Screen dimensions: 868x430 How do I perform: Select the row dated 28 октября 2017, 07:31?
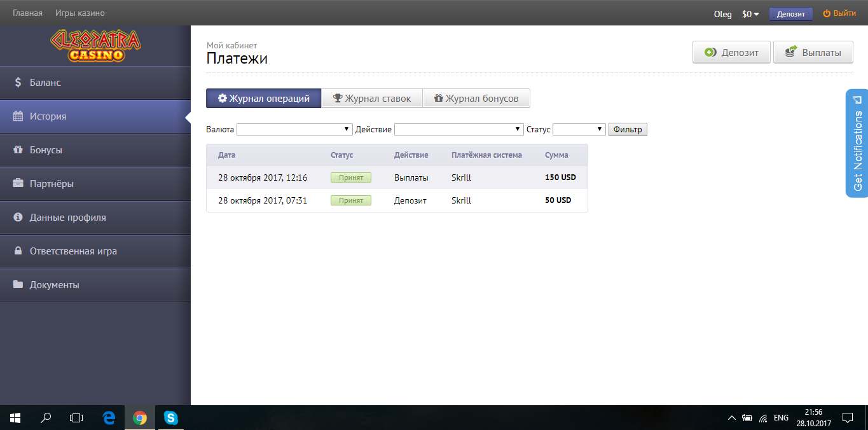pos(397,200)
